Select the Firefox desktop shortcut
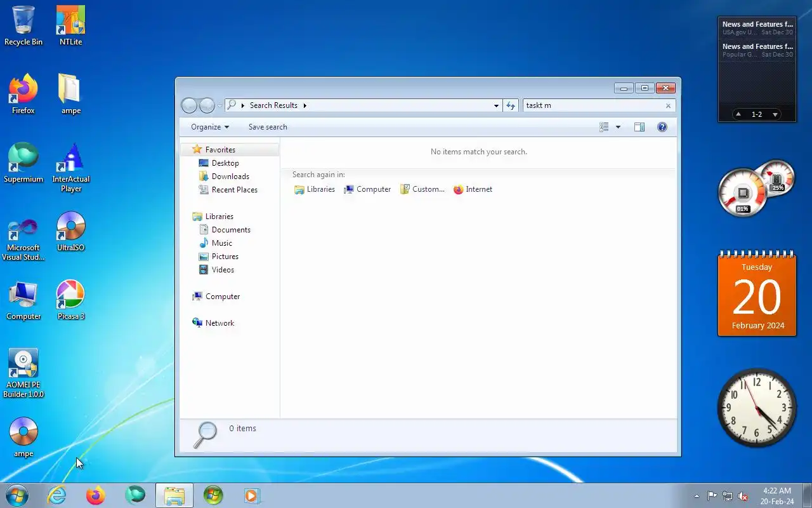 tap(23, 95)
